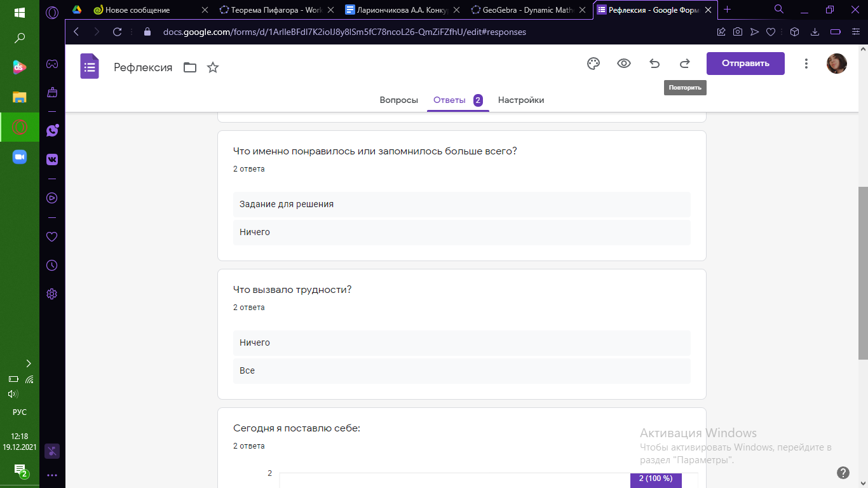
Task: Switch to the Ответы tab
Action: 458,100
